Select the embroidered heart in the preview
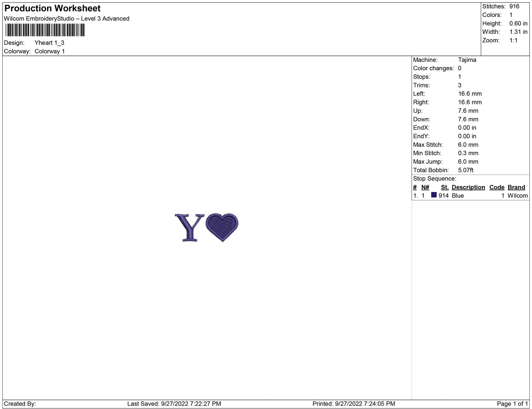This screenshot has height=409, width=532. (222, 227)
